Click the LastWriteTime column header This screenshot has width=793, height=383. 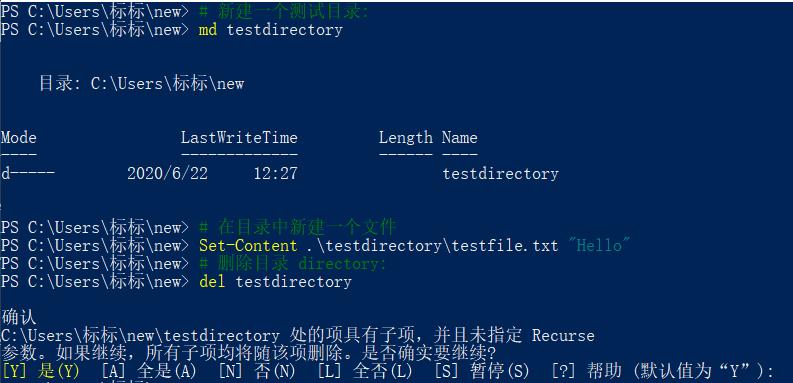pos(239,138)
